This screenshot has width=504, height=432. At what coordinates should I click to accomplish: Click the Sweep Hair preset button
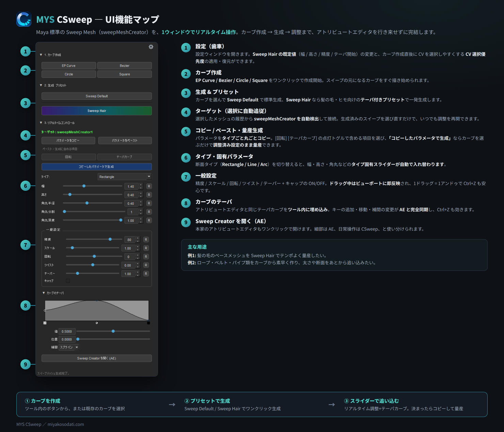(97, 111)
